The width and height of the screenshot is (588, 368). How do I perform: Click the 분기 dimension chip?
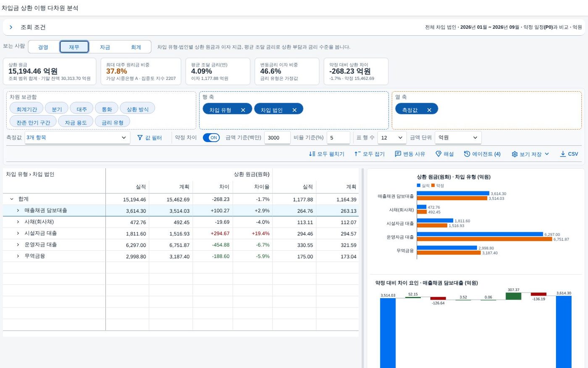click(57, 109)
